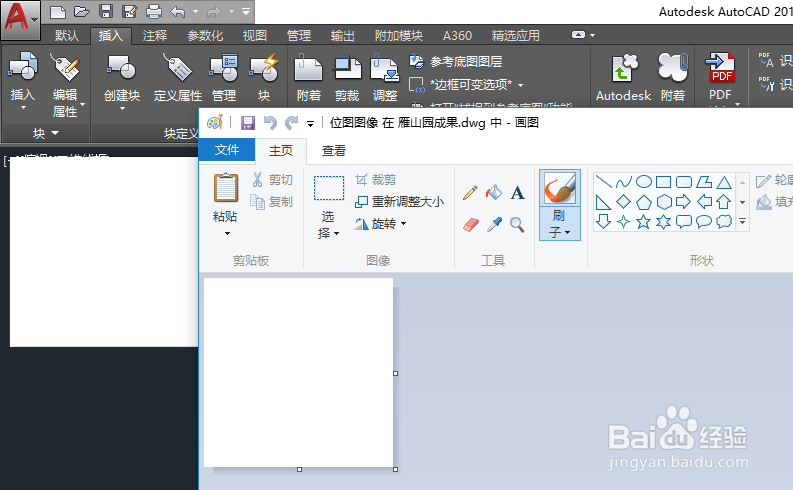The height and width of the screenshot is (490, 793).
Task: Open the Paste dropdown arrow in Paint
Action: pos(227,233)
